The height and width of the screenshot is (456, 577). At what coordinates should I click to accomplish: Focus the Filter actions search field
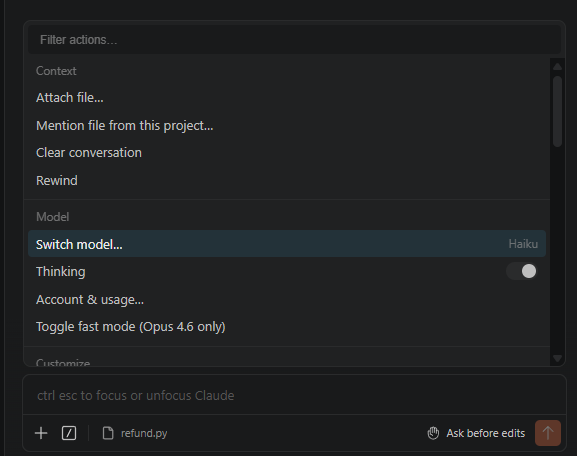[x=294, y=40]
